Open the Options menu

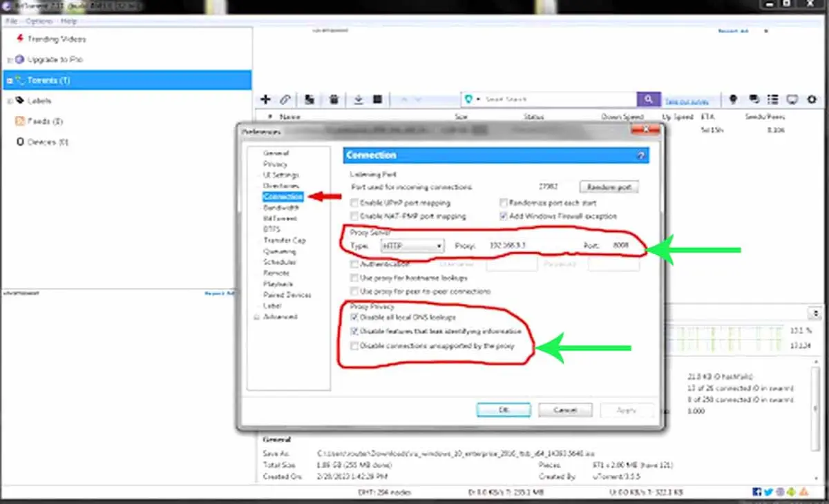click(39, 21)
